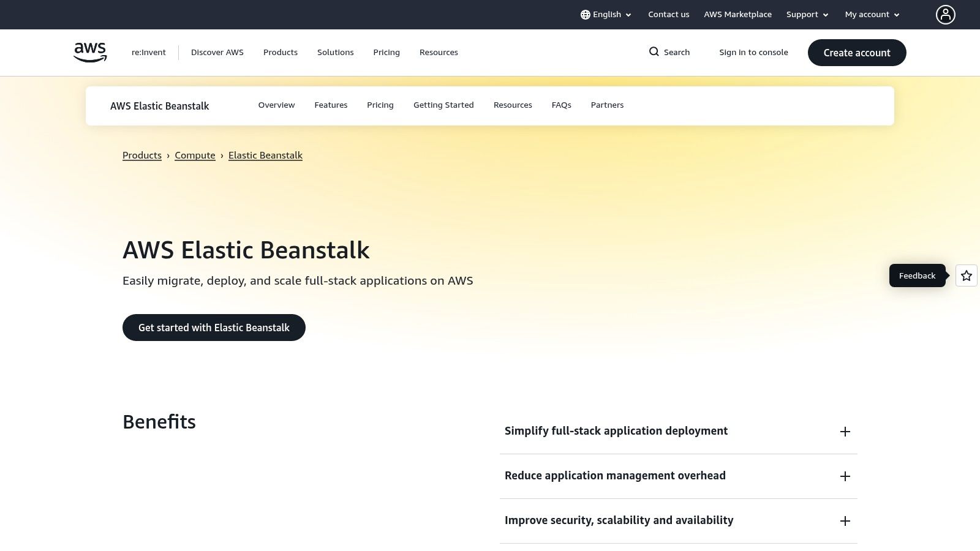
Task: Open the user profile icon
Action: tap(945, 15)
